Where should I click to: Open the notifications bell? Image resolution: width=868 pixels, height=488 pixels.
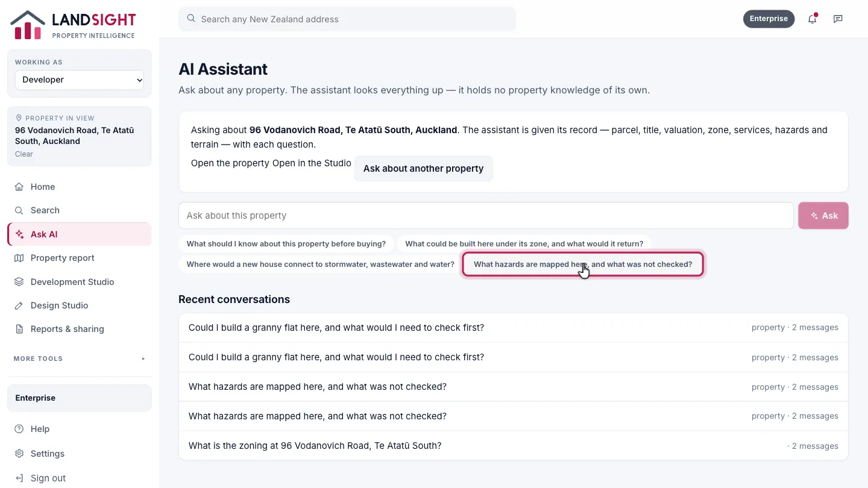click(x=813, y=19)
